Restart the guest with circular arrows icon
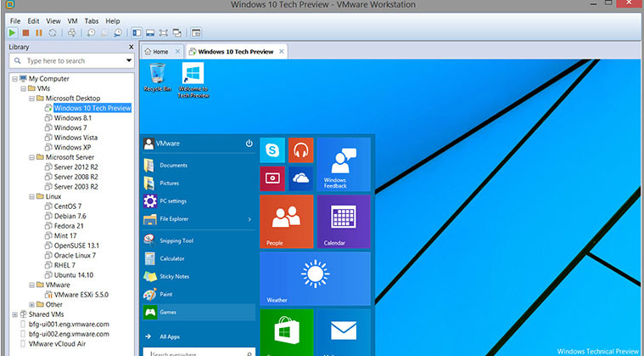This screenshot has width=644, height=356. pos(53,33)
